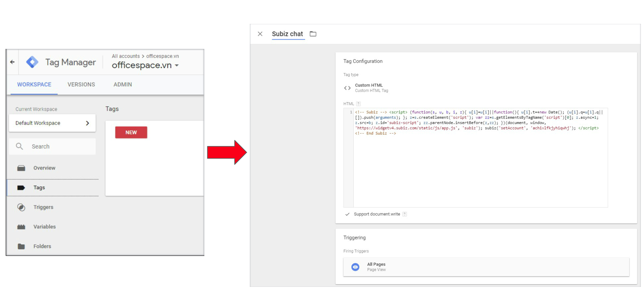Open help icon next to HTML label
The width and height of the screenshot is (644, 304).
coord(358,104)
